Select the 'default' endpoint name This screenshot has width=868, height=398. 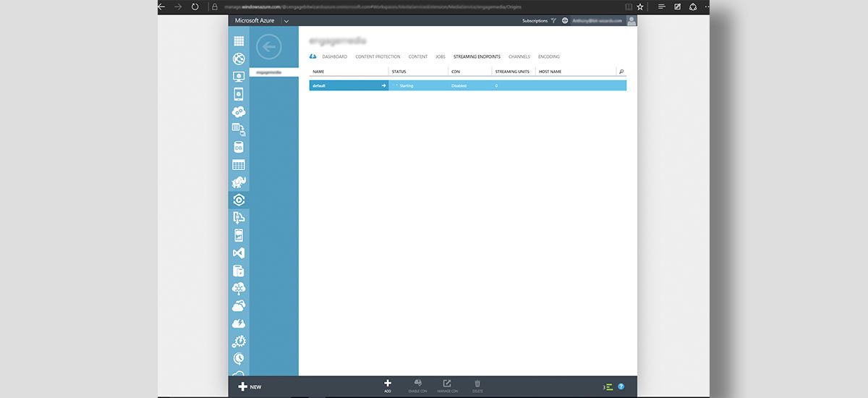(x=319, y=85)
